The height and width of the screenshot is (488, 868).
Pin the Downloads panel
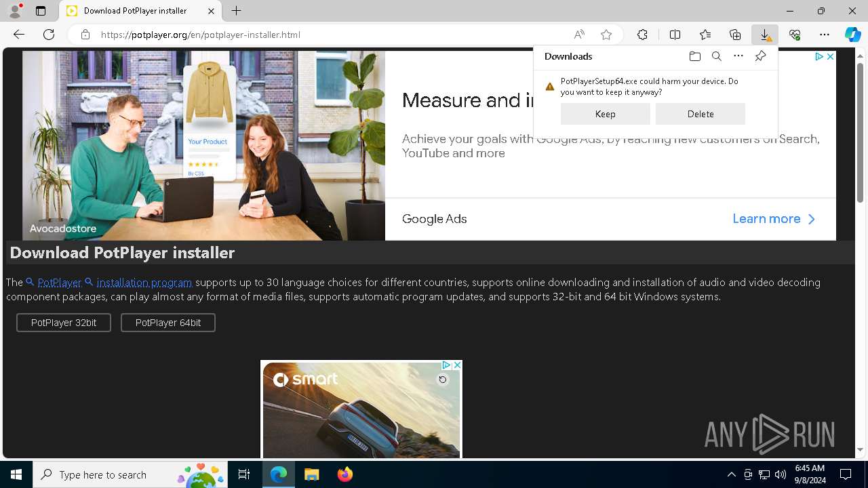click(760, 56)
